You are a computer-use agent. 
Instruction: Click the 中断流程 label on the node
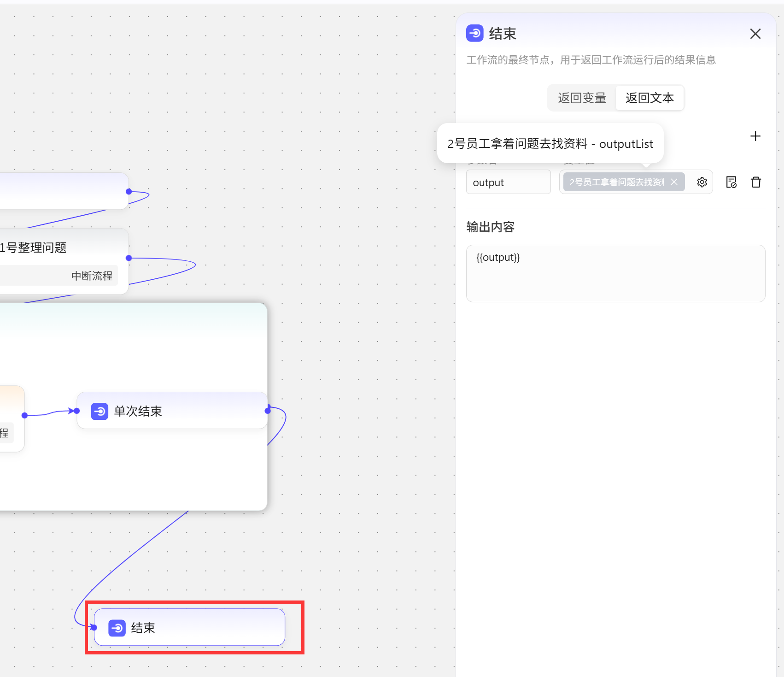[x=92, y=276]
